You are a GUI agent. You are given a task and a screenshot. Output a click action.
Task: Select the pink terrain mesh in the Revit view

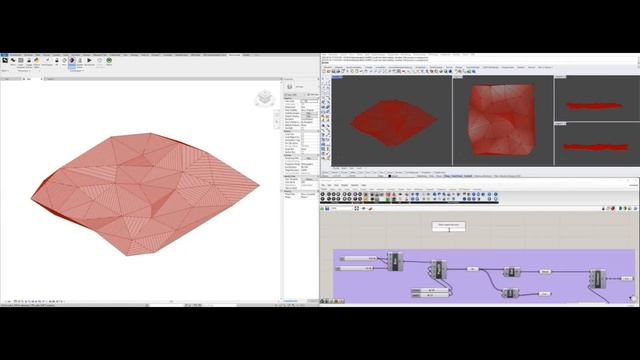click(145, 194)
